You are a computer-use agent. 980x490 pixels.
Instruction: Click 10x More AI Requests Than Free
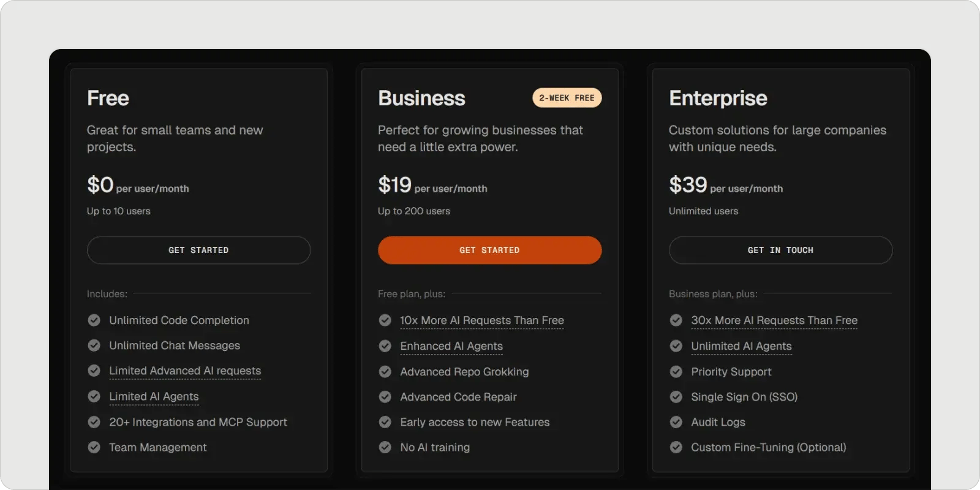pyautogui.click(x=481, y=320)
